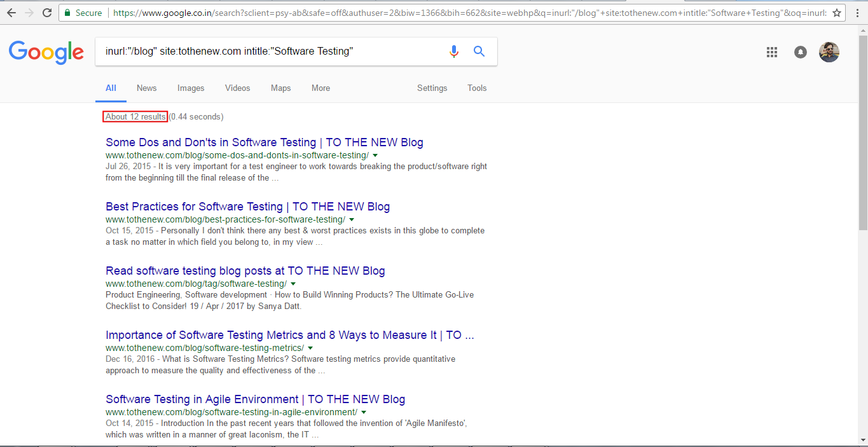Open cached-page dropdown for the Best Practices result

click(351, 219)
